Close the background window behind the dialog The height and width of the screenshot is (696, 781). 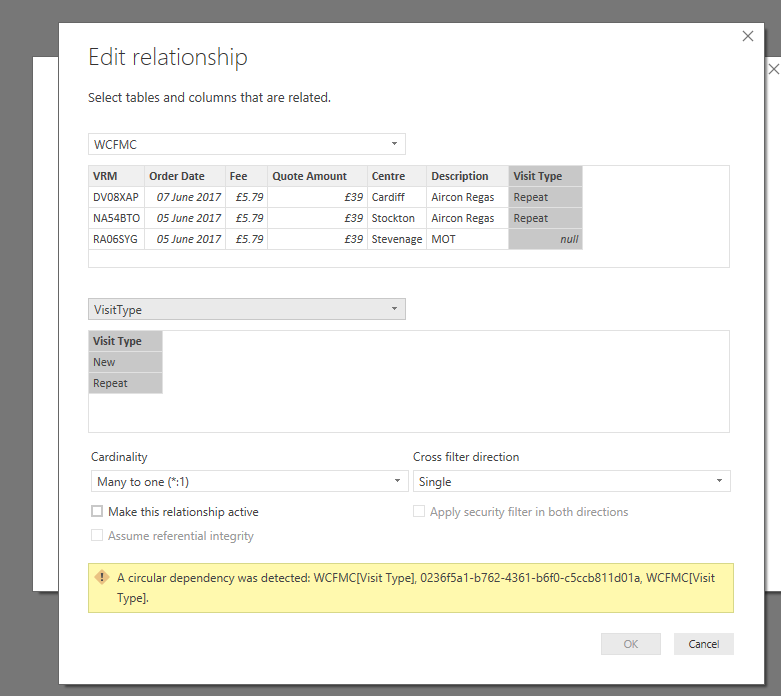click(774, 69)
